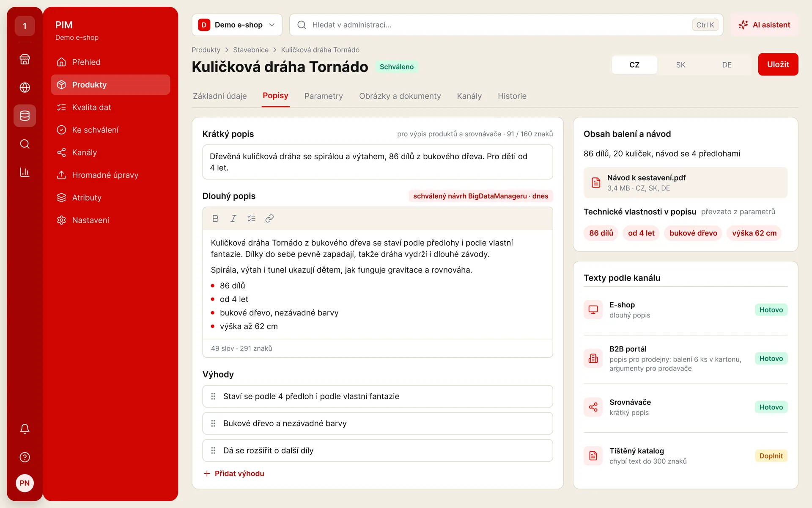Click drag handle of 'Bukové dřevo' benefit

point(213,423)
